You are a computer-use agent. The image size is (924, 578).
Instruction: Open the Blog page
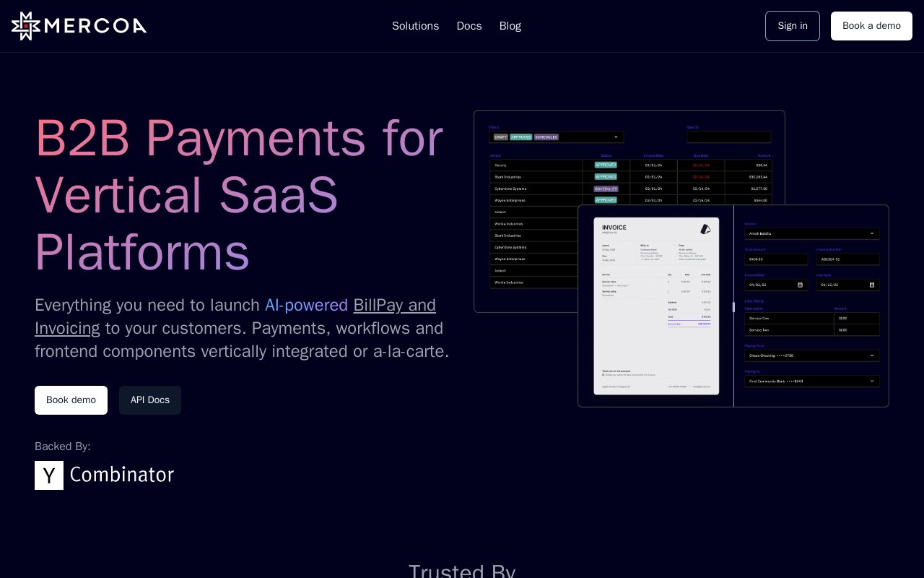coord(510,26)
